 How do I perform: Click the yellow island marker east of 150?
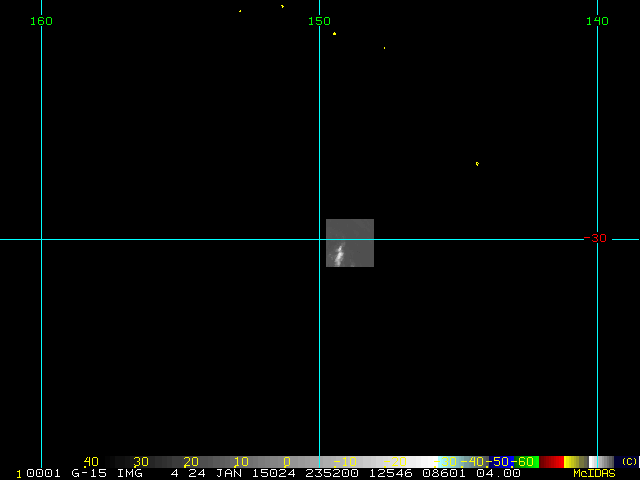pyautogui.click(x=334, y=33)
